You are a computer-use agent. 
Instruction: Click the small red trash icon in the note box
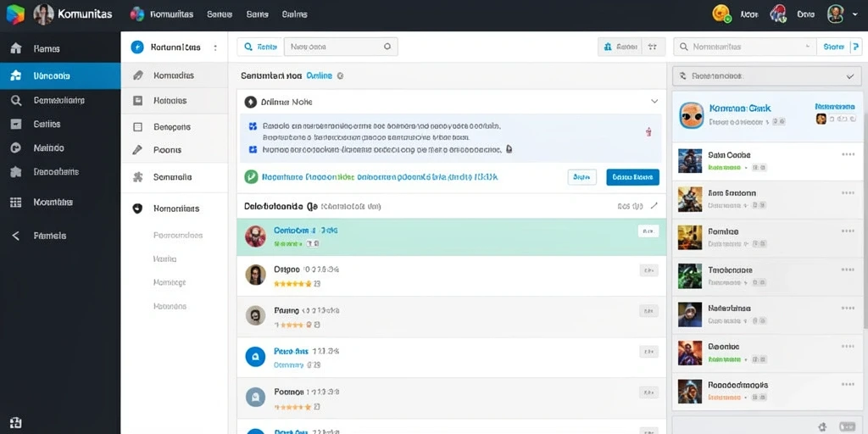648,132
